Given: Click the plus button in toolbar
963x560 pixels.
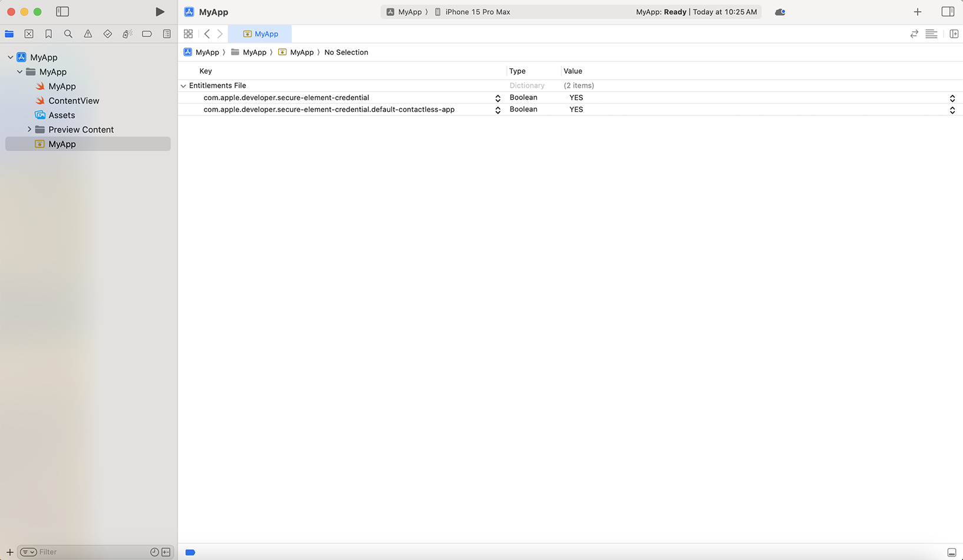Looking at the screenshot, I should click(x=917, y=12).
